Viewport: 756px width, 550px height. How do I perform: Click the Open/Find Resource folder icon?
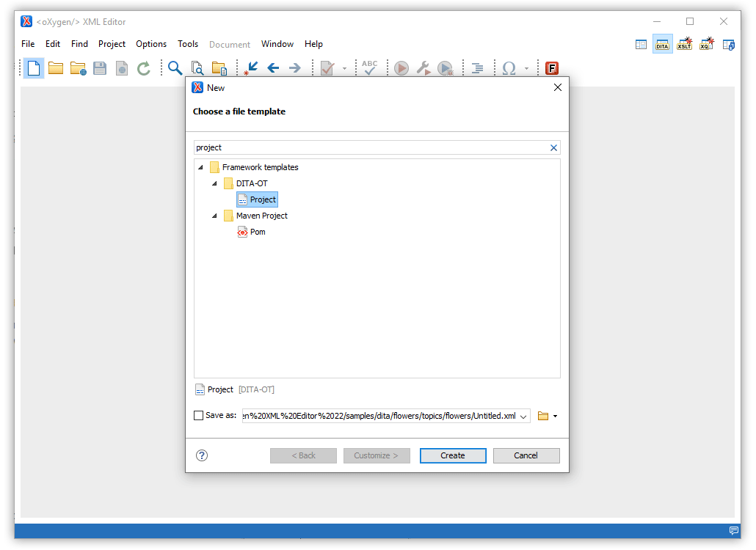(219, 68)
